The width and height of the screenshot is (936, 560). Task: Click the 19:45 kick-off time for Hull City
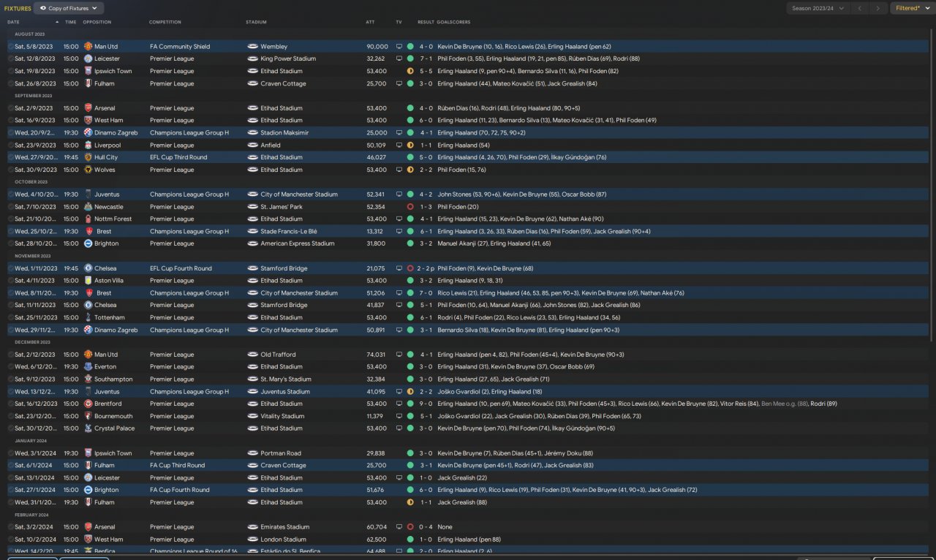pos(71,157)
